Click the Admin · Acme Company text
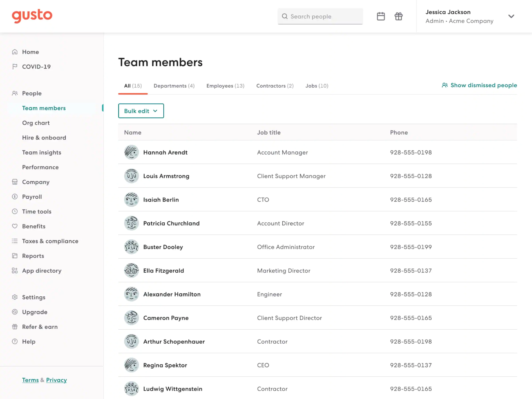Image resolution: width=532 pixels, height=399 pixels. point(459,21)
